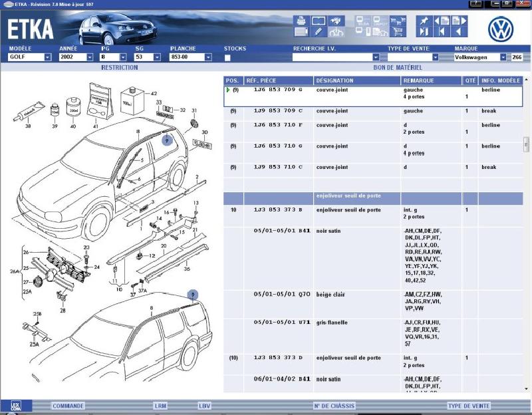532x415 pixels.
Task: Open the SG dropdown showing 53
Action: (x=147, y=57)
